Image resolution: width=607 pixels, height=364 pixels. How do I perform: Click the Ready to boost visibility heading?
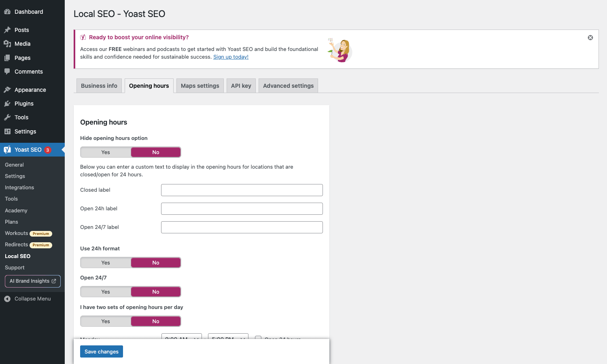point(139,37)
